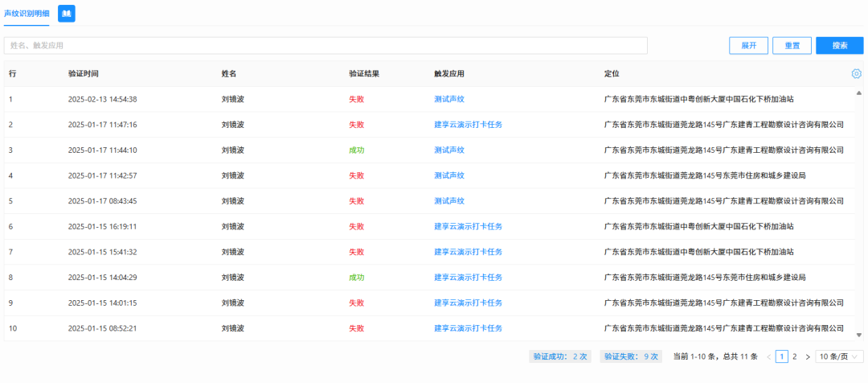Click the 验证时间 column header

point(84,74)
